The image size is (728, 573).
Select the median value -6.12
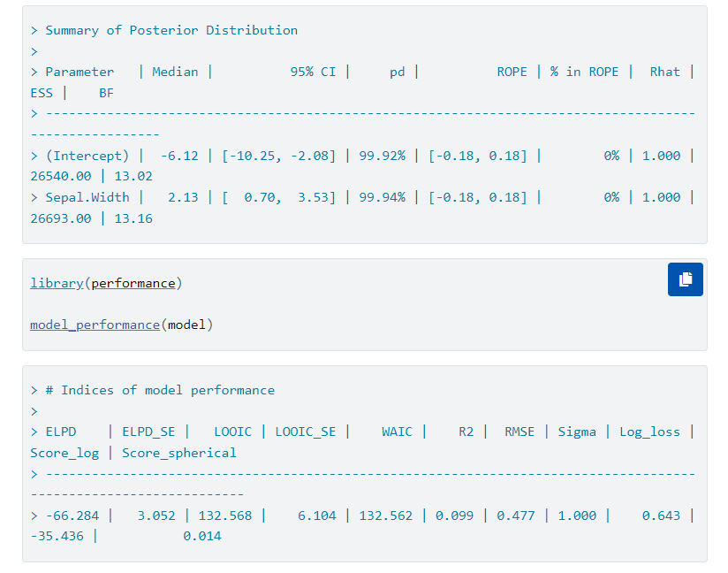tap(178, 155)
